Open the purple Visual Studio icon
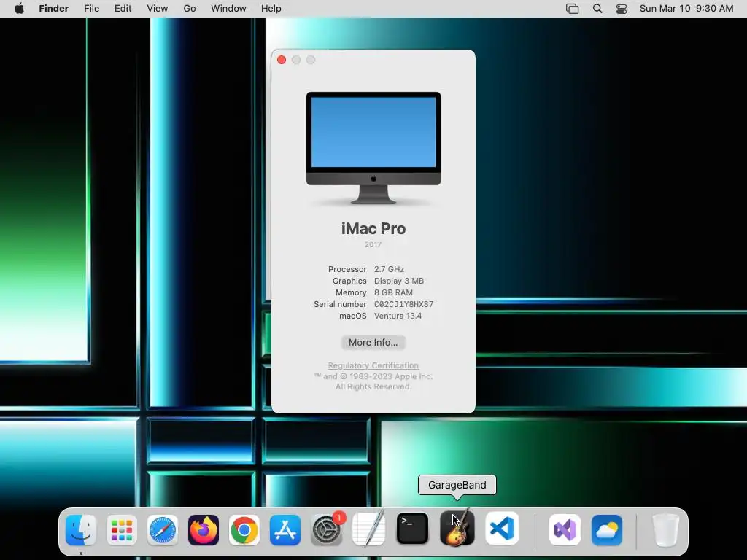 (565, 529)
